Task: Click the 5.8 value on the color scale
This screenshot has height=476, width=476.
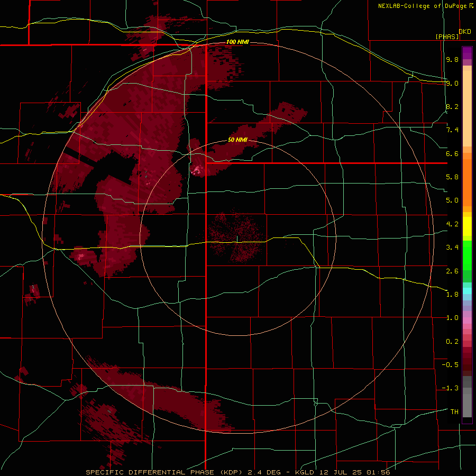Action: click(x=452, y=177)
